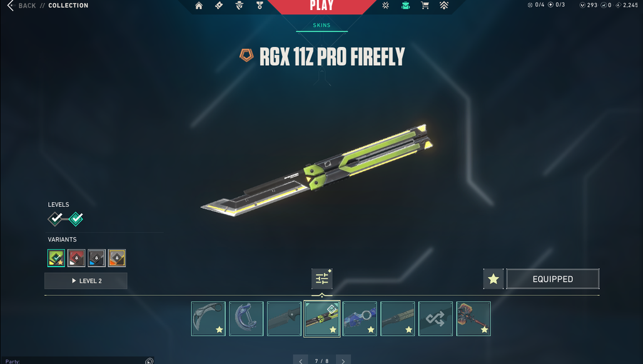Click the Equipped button
The image size is (643, 364).
pyautogui.click(x=553, y=279)
